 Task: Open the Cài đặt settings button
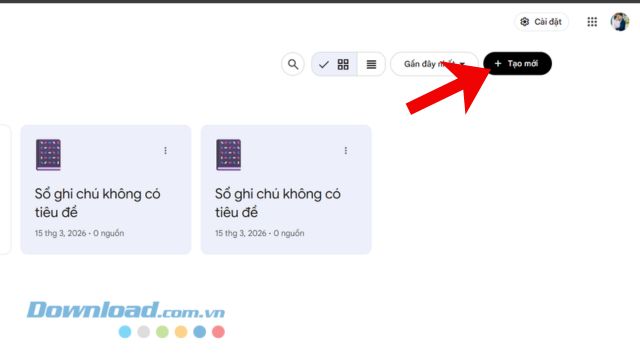tap(541, 22)
